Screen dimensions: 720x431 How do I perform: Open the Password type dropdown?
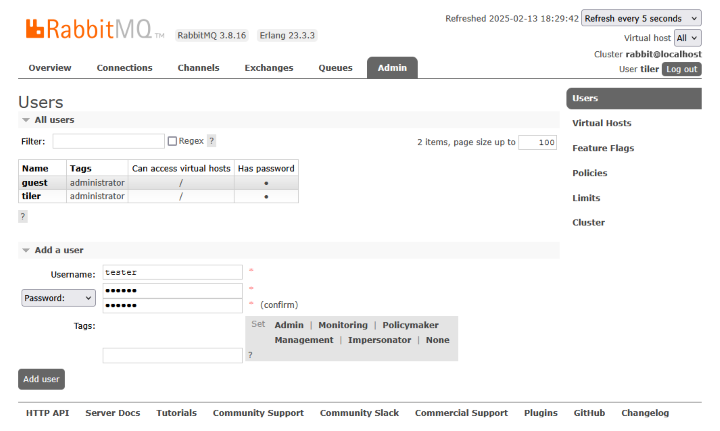coord(58,298)
